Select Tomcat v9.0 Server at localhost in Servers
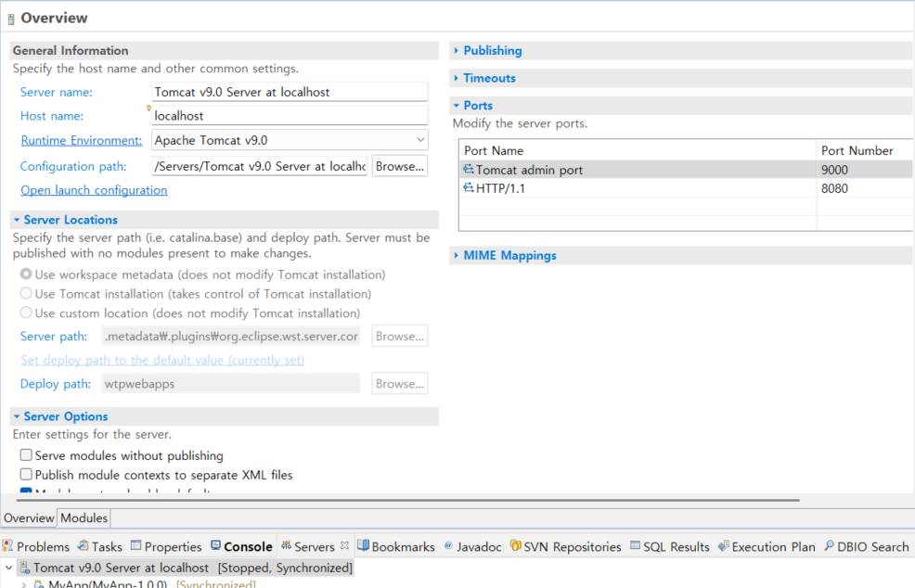915x588 pixels. point(193,568)
